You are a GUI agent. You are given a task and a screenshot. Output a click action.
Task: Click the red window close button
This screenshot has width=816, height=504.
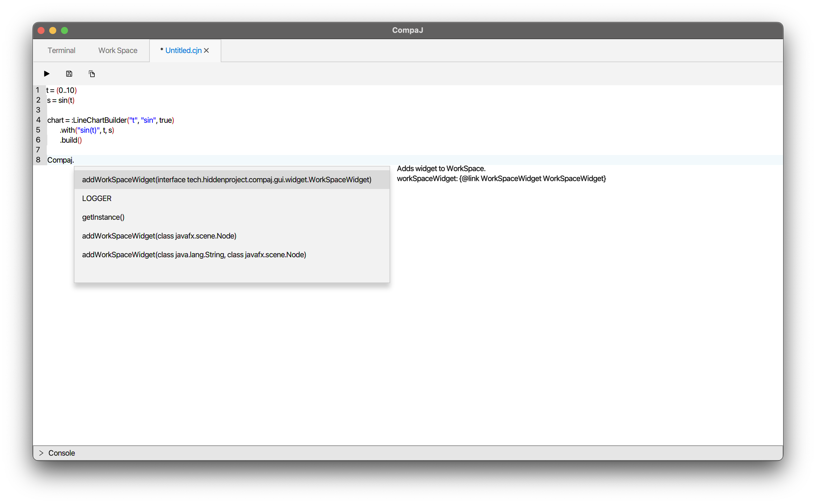(x=41, y=30)
